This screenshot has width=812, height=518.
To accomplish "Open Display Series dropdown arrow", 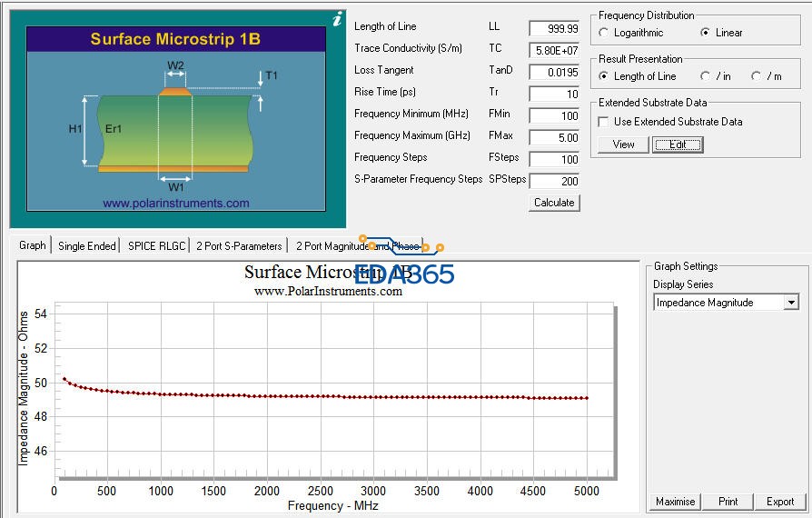I will click(x=791, y=303).
